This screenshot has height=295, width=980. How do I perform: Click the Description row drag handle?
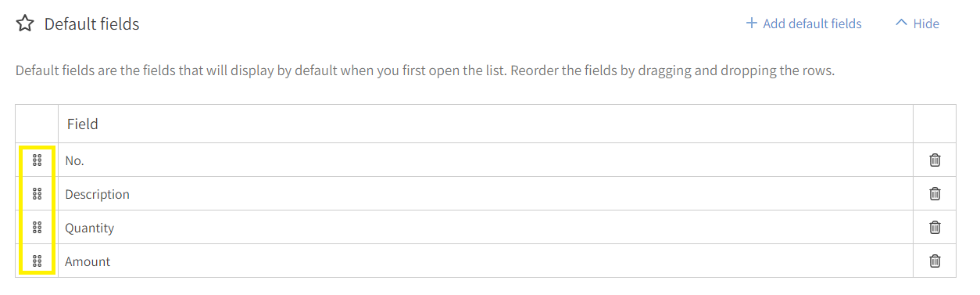(37, 194)
